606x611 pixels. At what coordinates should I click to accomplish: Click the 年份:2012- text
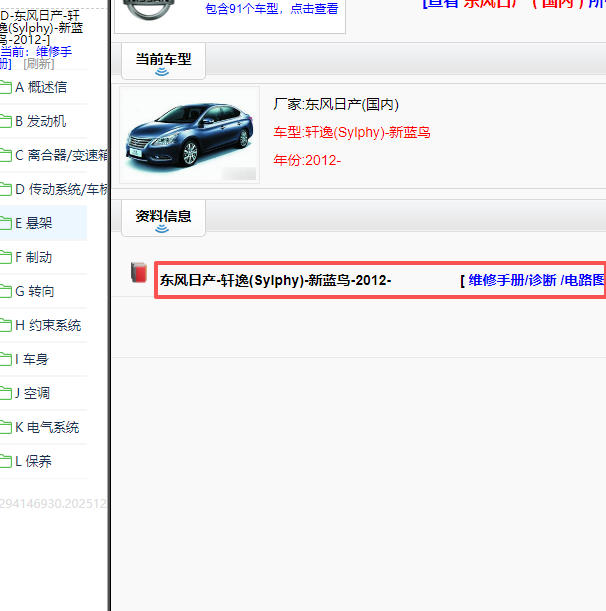coord(307,160)
